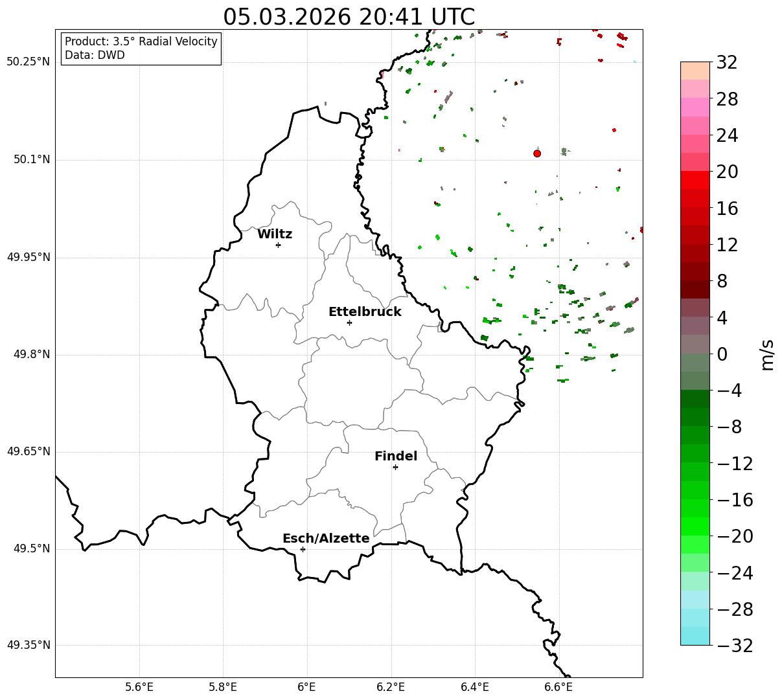
Task: Click the cross marker below Esch/Alzette
Action: (303, 549)
